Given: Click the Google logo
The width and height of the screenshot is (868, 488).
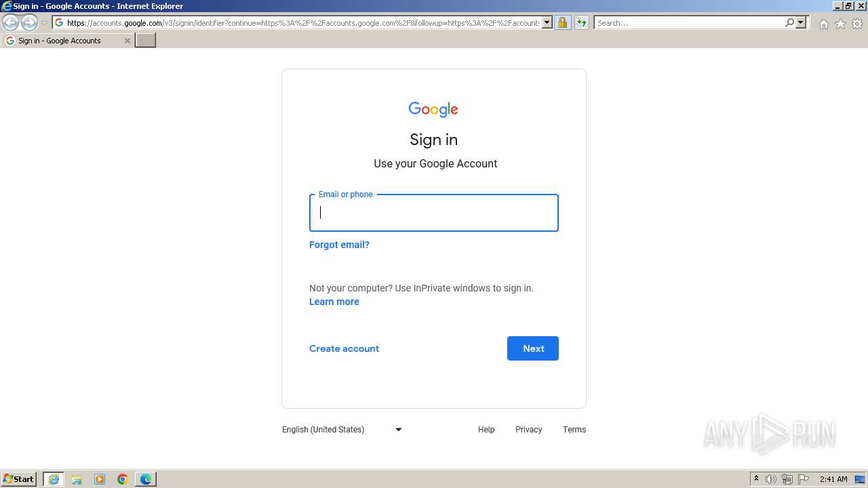Looking at the screenshot, I should pos(433,109).
